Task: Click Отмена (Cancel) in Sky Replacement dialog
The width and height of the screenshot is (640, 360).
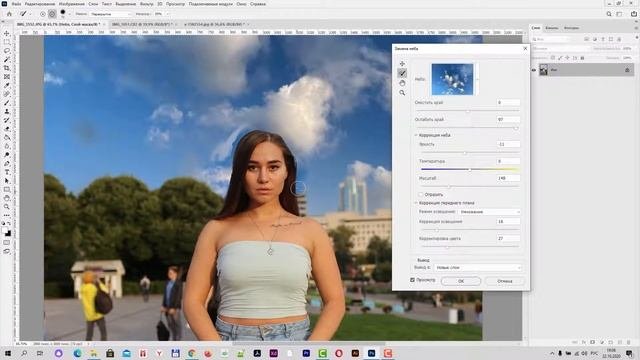Action: tap(504, 281)
